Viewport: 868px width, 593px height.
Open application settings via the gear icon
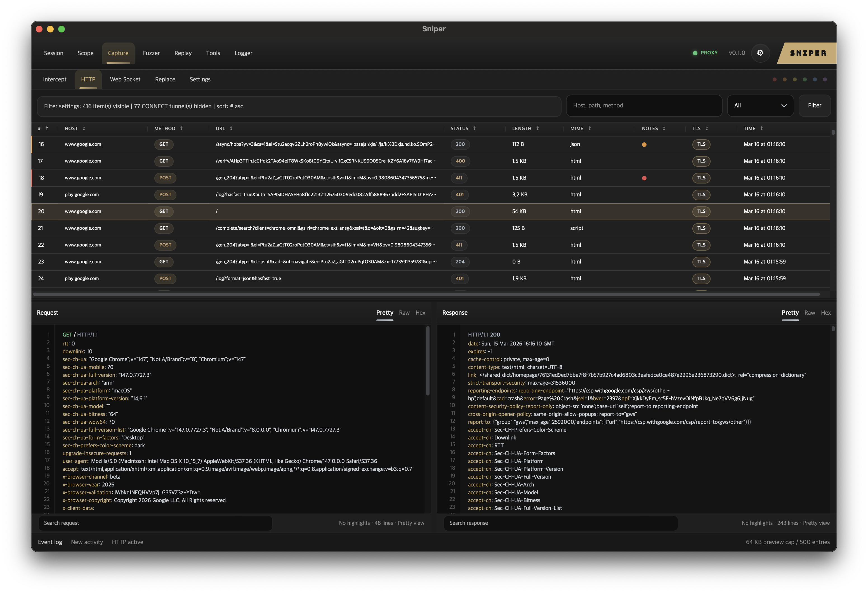click(760, 53)
